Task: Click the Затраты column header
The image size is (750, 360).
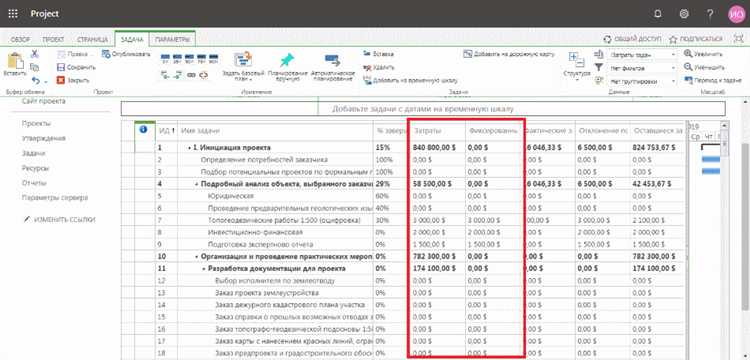Action: (x=437, y=131)
